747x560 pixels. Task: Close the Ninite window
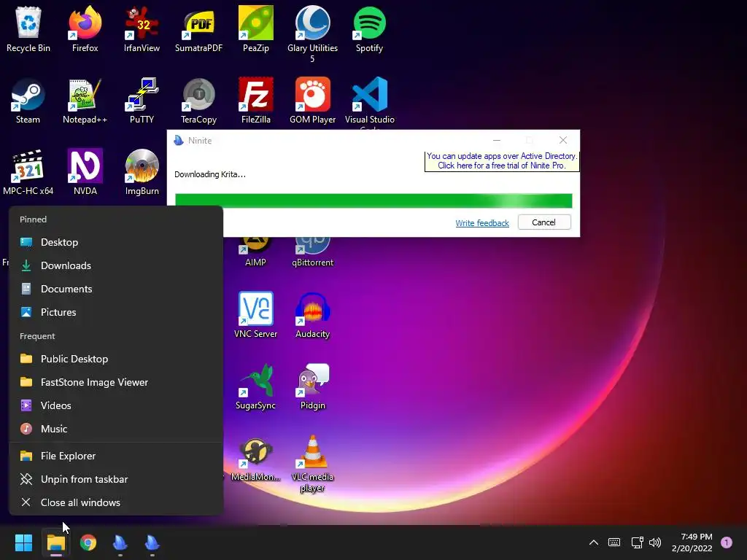pyautogui.click(x=563, y=141)
